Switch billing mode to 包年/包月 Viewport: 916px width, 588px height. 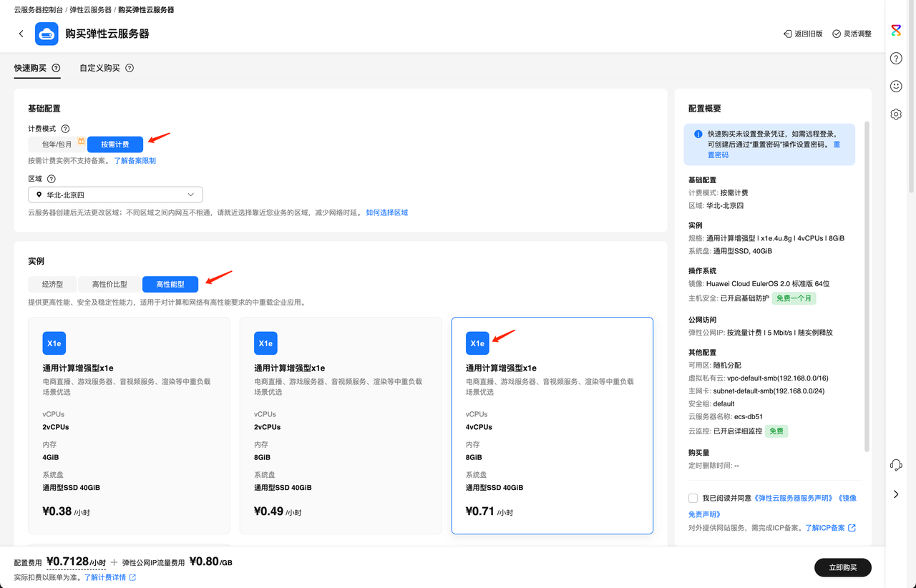[x=57, y=143]
